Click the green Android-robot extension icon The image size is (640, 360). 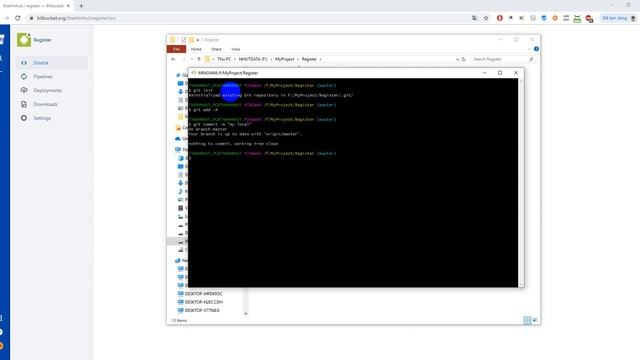577,18
